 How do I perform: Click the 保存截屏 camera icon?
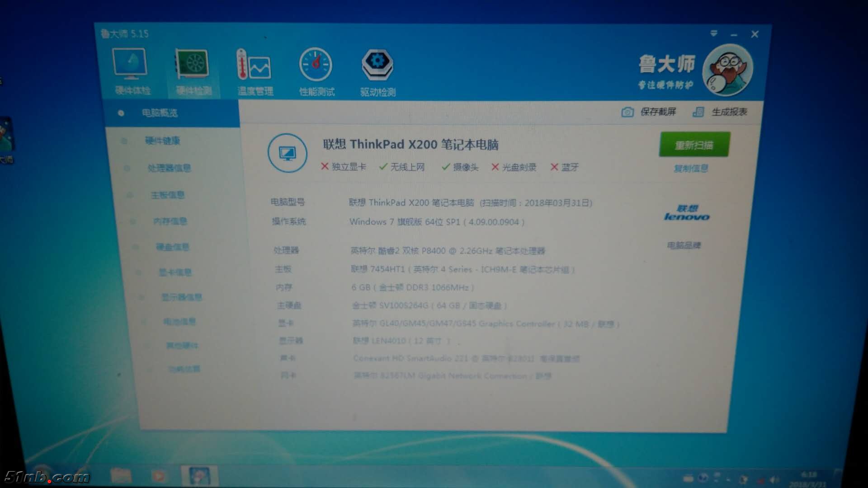[x=627, y=112]
